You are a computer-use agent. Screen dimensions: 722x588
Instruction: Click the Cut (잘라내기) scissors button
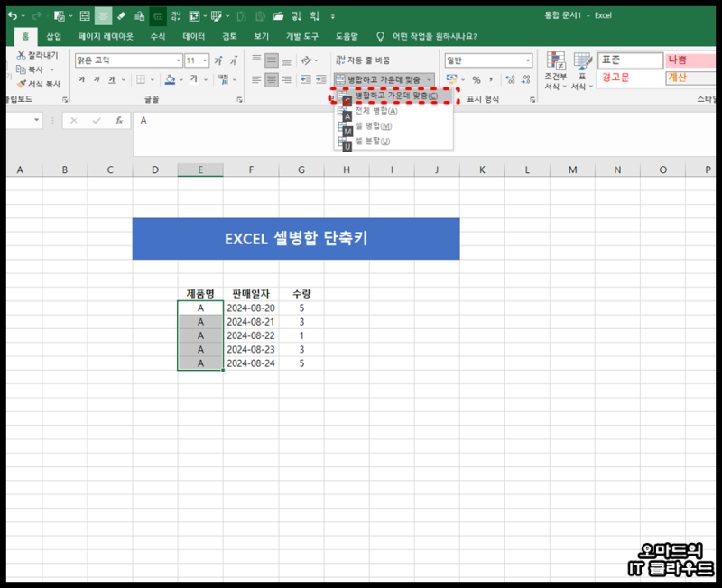pos(38,55)
